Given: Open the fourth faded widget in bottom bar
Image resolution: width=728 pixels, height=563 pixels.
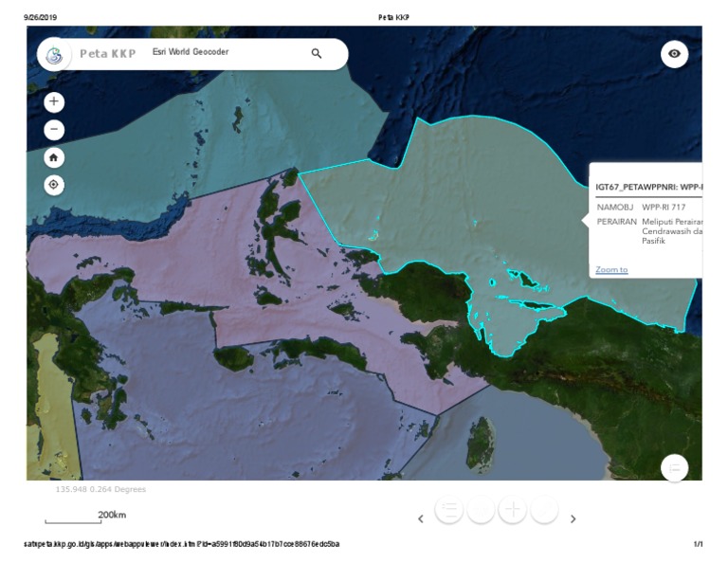Looking at the screenshot, I should [x=544, y=509].
